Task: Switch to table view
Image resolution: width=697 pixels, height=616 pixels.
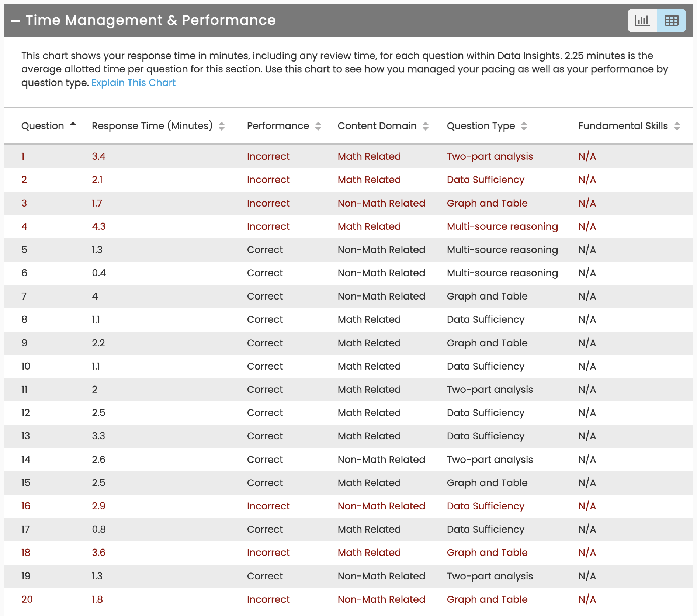Action: point(671,20)
